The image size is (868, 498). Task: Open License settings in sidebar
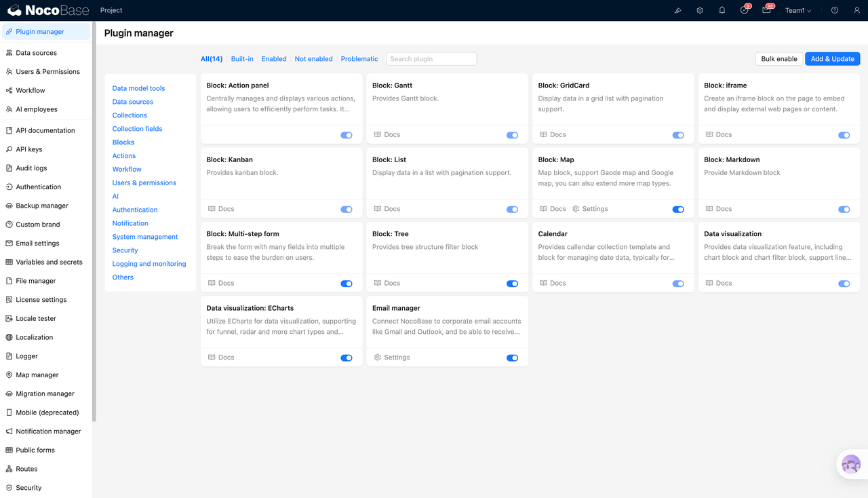(x=46, y=299)
